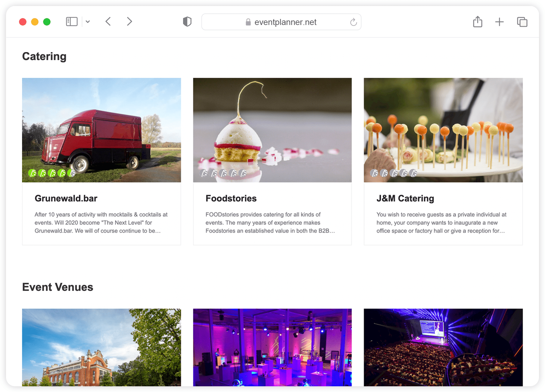Image resolution: width=545 pixels, height=392 pixels.
Task: Open the privacy shield icon
Action: click(x=187, y=21)
